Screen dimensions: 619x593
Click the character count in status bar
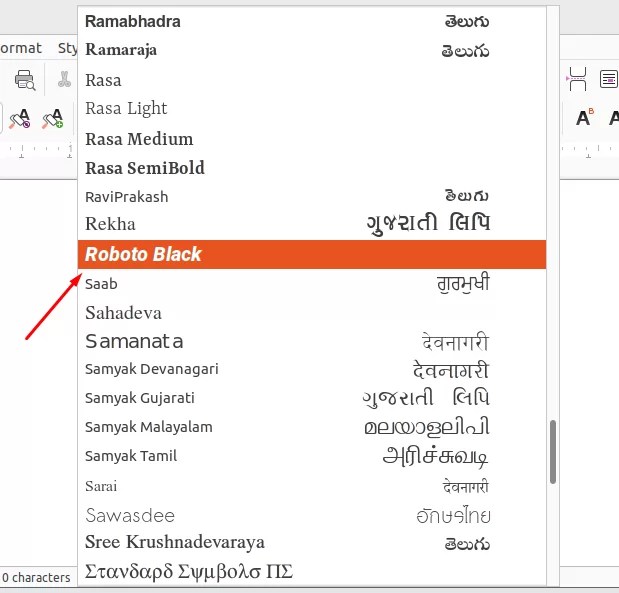pyautogui.click(x=36, y=578)
